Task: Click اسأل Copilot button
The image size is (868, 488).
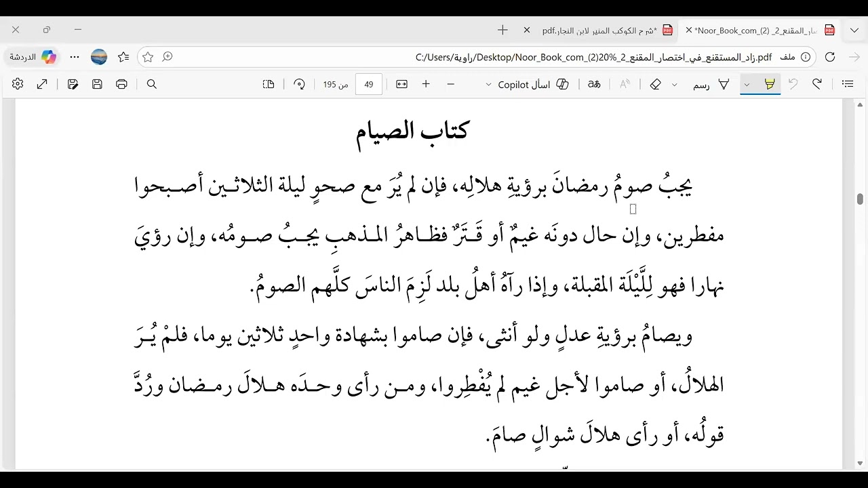Action: pyautogui.click(x=534, y=84)
